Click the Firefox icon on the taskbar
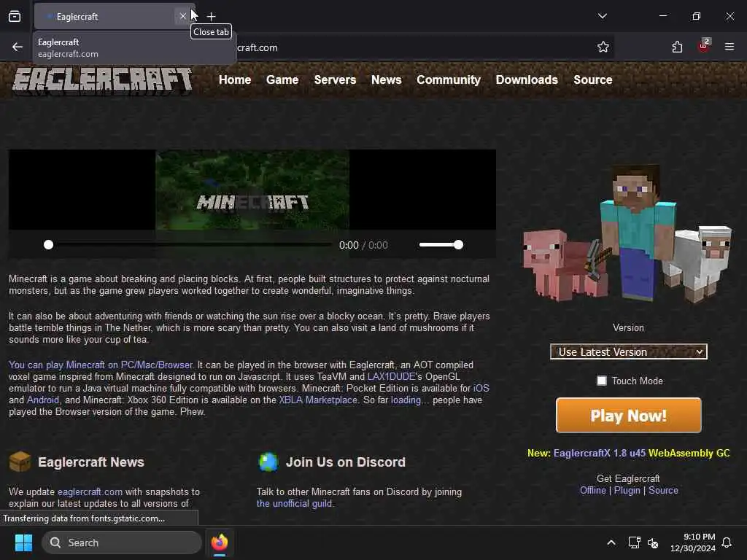 tap(220, 542)
